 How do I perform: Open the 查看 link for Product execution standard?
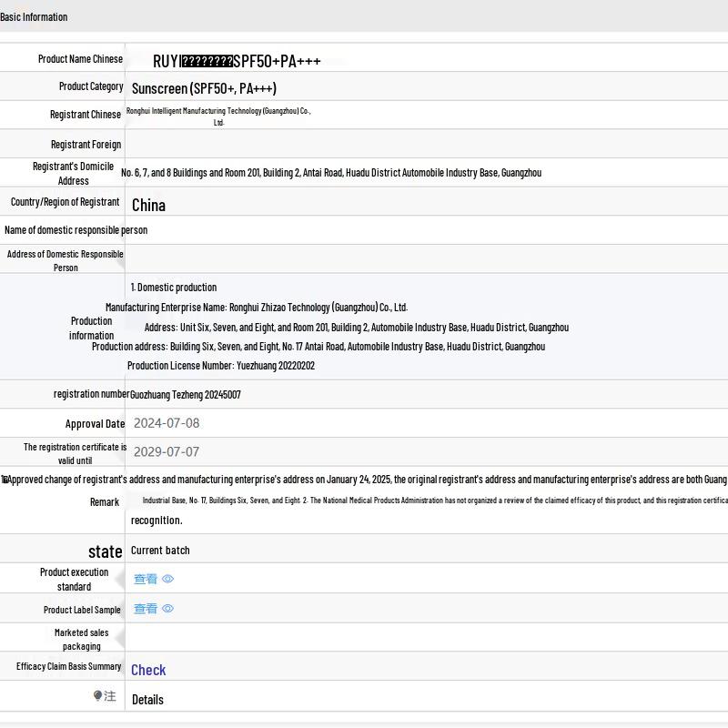click(x=146, y=579)
